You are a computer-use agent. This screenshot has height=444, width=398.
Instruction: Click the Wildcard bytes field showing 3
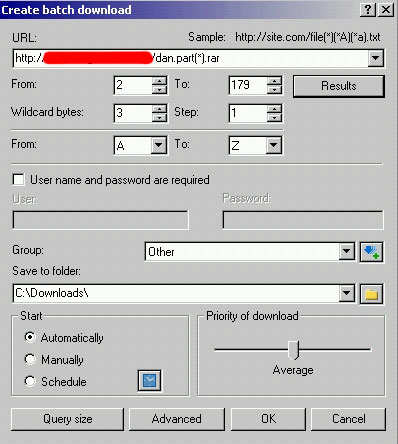[133, 113]
